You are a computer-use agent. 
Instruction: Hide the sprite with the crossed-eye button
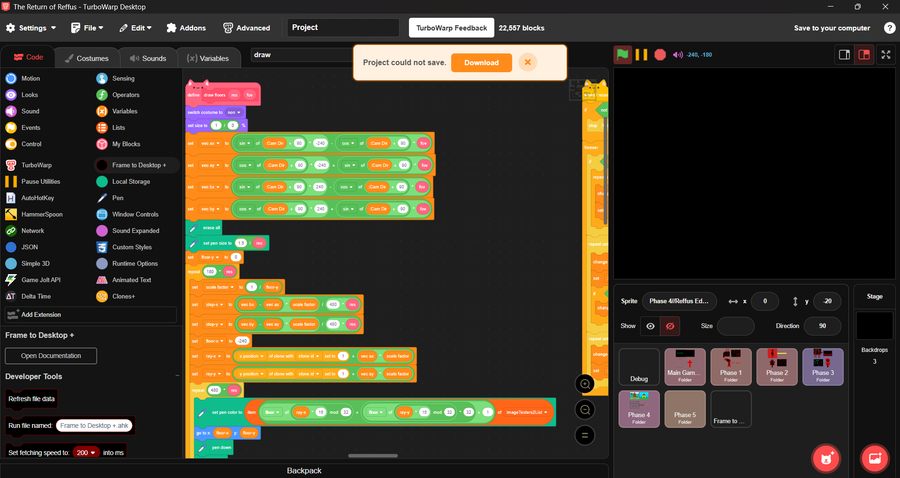(x=670, y=326)
